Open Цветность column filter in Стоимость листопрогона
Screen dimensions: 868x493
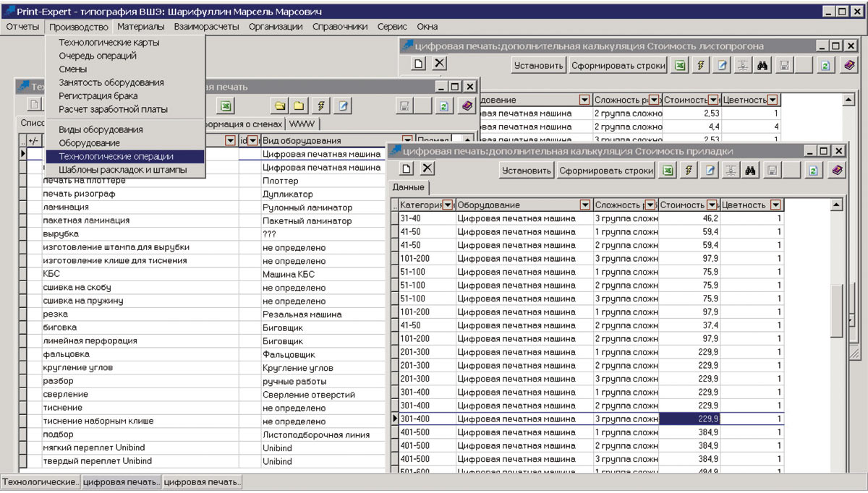(x=773, y=100)
